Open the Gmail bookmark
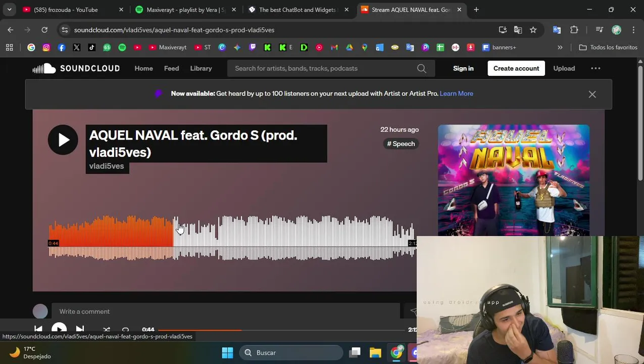Screen dimensions: 644x364 tap(334, 47)
